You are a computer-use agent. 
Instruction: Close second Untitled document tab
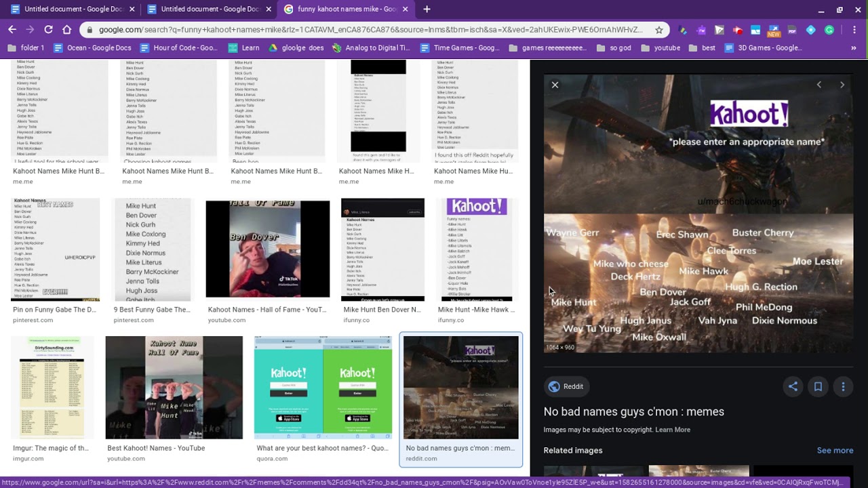[269, 9]
